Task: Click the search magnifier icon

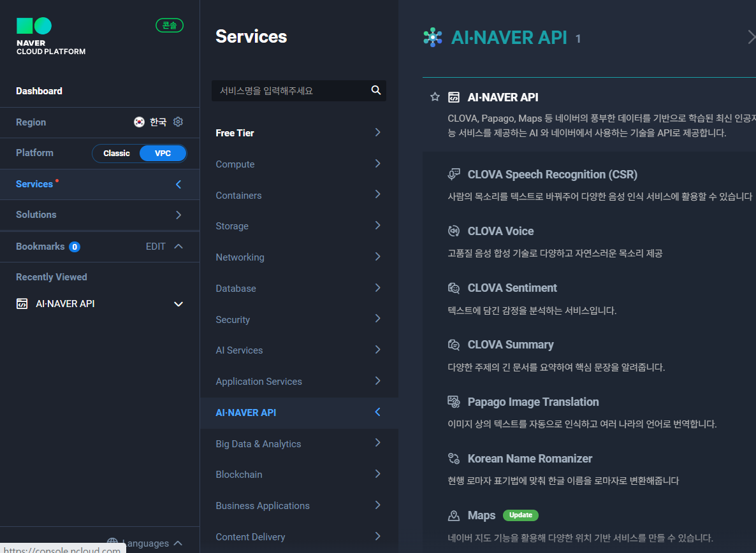Action: pyautogui.click(x=376, y=90)
